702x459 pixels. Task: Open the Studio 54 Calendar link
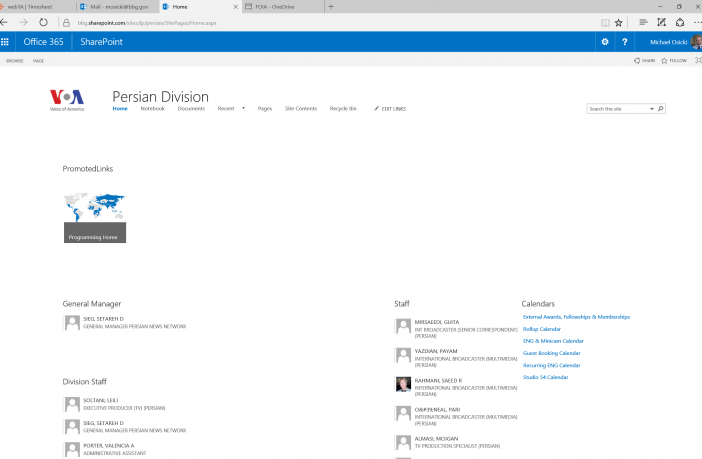pos(545,377)
